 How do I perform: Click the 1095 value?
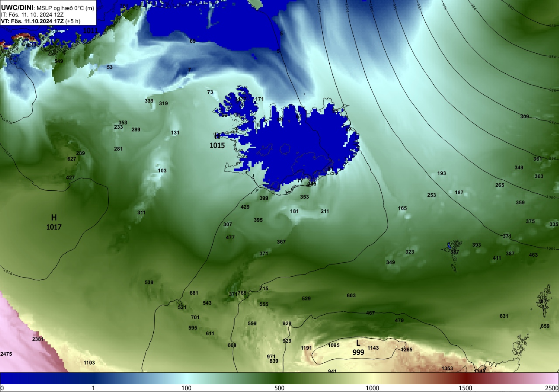tap(334, 345)
